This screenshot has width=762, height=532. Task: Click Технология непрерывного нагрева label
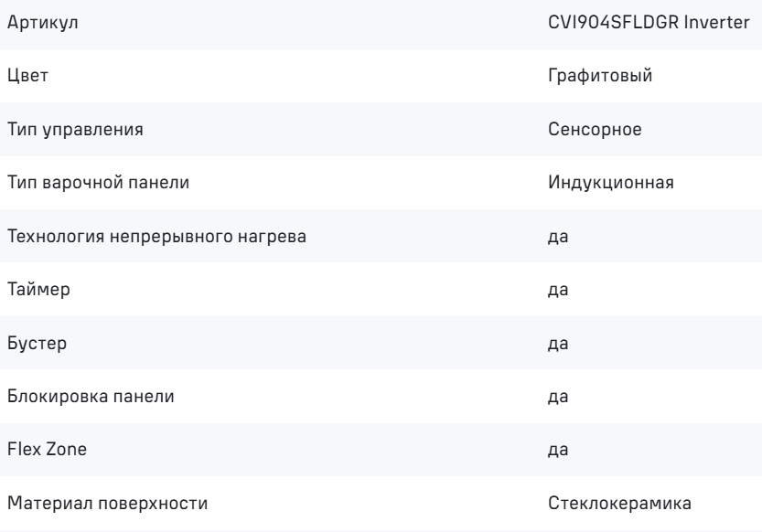pos(157,237)
